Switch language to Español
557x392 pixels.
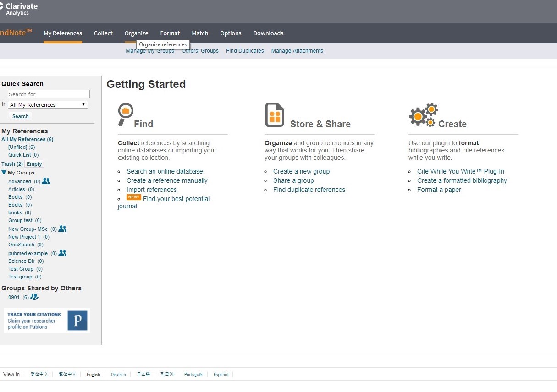221,374
